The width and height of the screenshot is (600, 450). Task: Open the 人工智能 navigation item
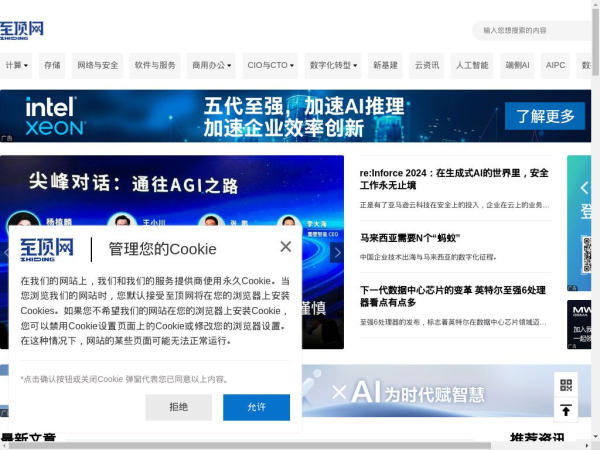(x=472, y=65)
